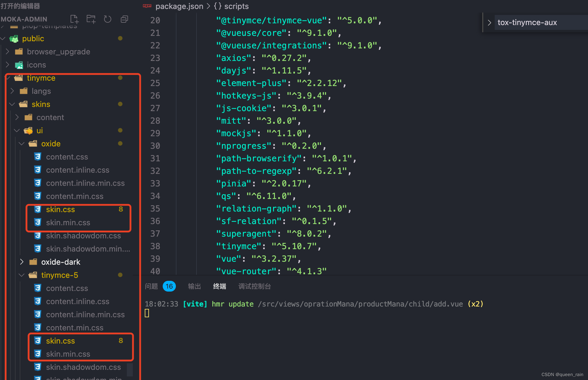Click the public folder icon
The image size is (588, 380).
pos(14,39)
